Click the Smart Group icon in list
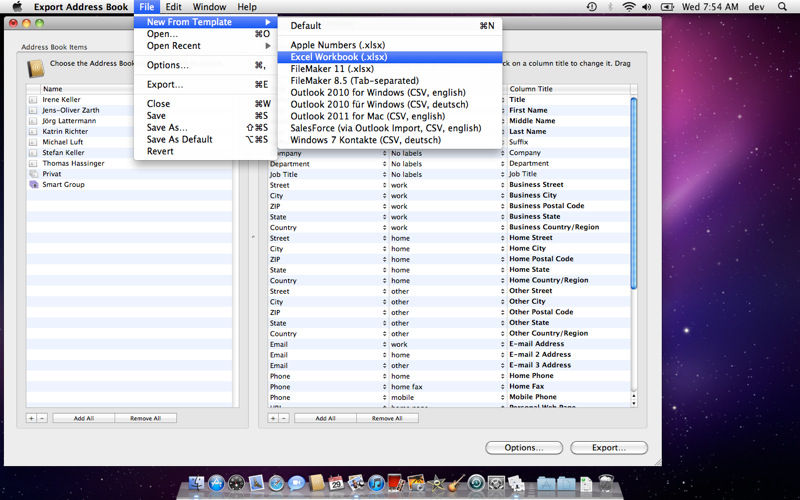The height and width of the screenshot is (500, 800). click(34, 185)
